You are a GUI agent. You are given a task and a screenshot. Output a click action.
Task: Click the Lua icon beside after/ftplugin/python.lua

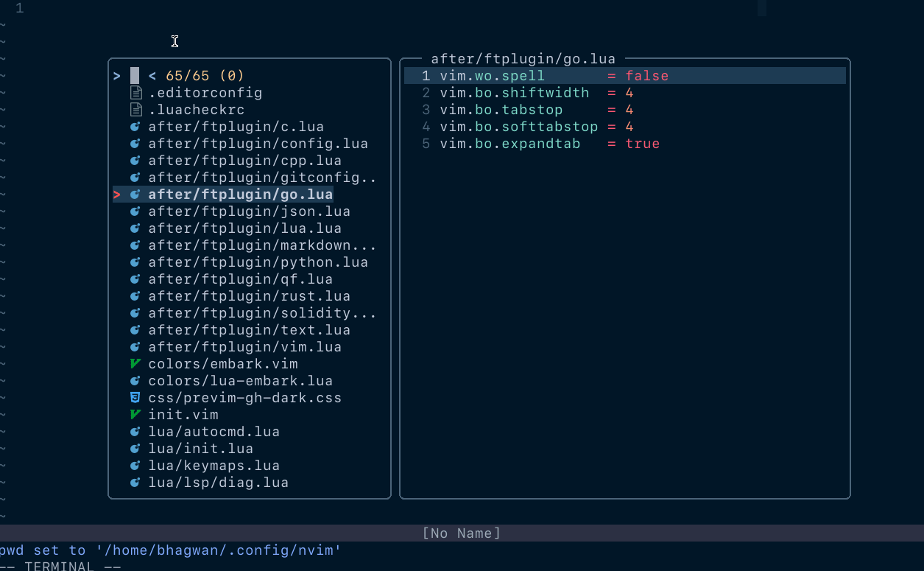point(135,262)
